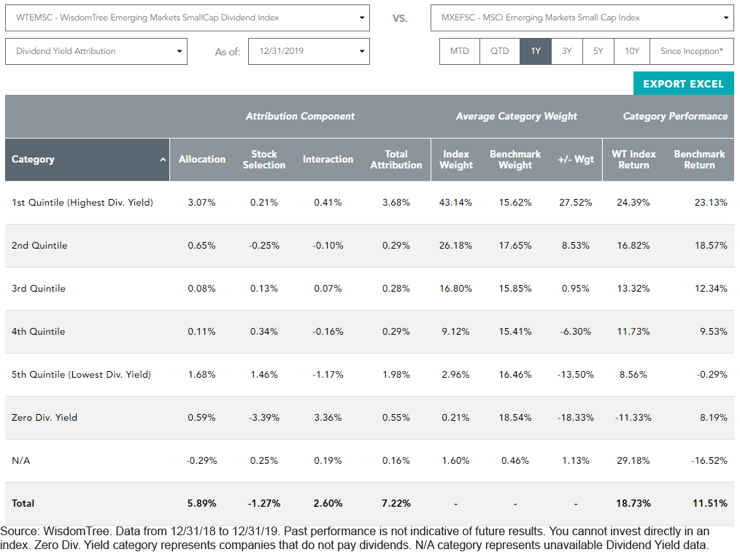The image size is (740, 560).
Task: Click the Export Excel button
Action: tap(683, 83)
